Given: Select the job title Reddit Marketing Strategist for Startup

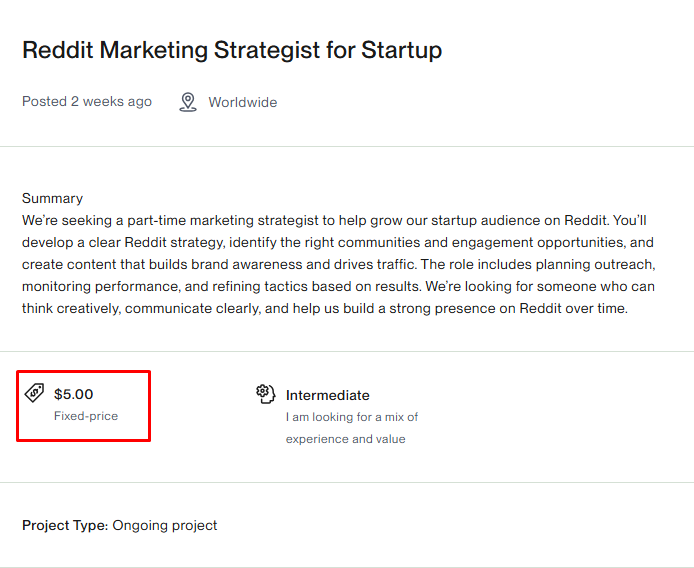Looking at the screenshot, I should pyautogui.click(x=232, y=50).
